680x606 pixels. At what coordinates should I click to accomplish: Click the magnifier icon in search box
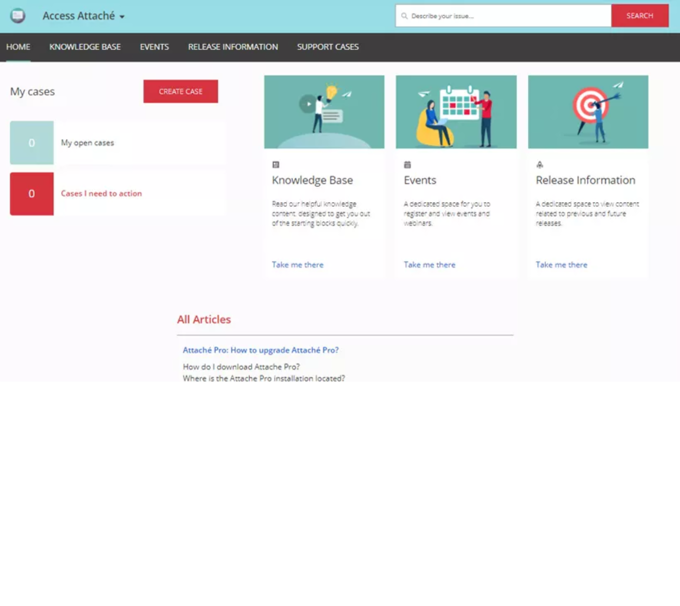(404, 16)
